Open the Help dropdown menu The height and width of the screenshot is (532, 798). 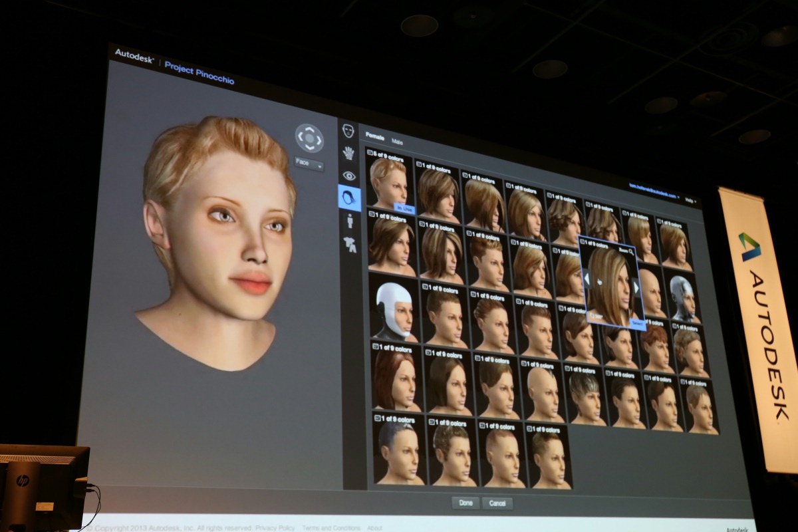tap(690, 199)
